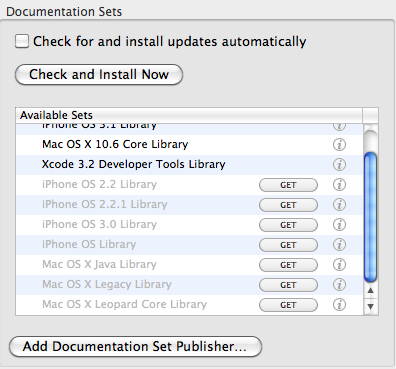The height and width of the screenshot is (369, 396).
Task: Select Mac OS X Java Library row text
Action: [x=99, y=264]
